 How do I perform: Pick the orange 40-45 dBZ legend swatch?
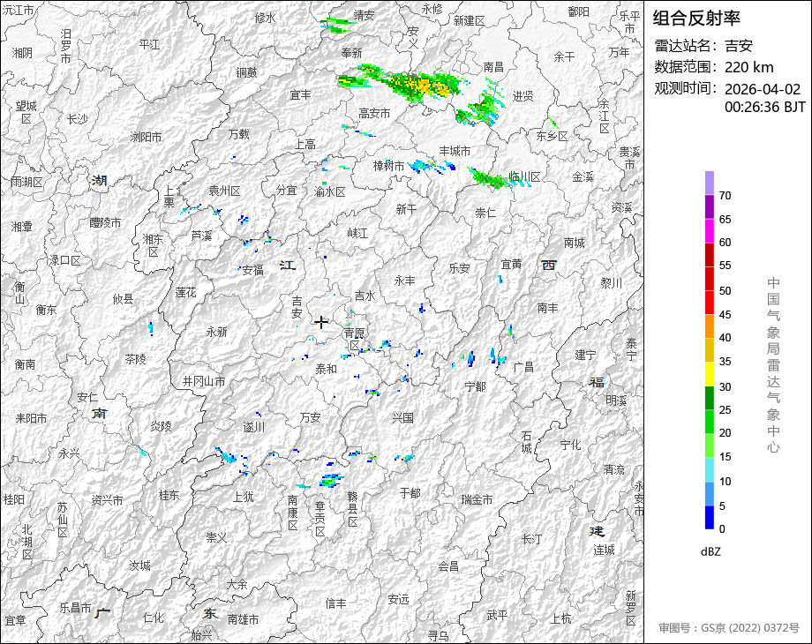710,326
